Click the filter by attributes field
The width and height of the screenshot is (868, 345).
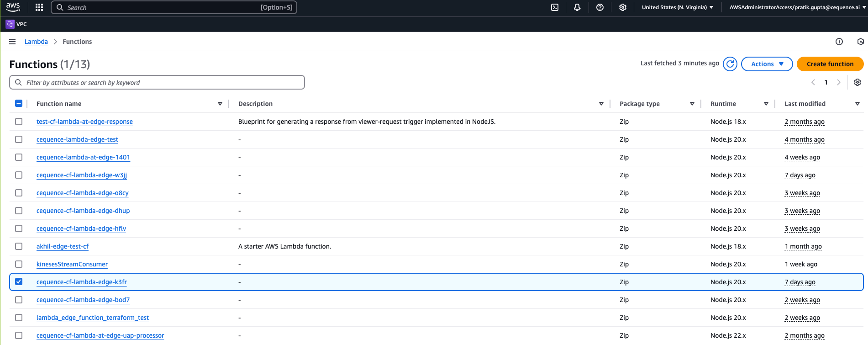pyautogui.click(x=157, y=82)
